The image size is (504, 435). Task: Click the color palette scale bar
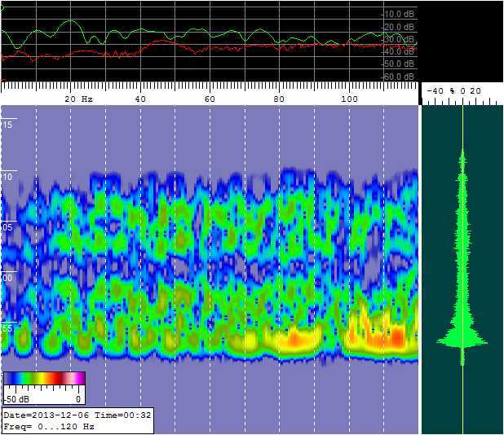45,378
